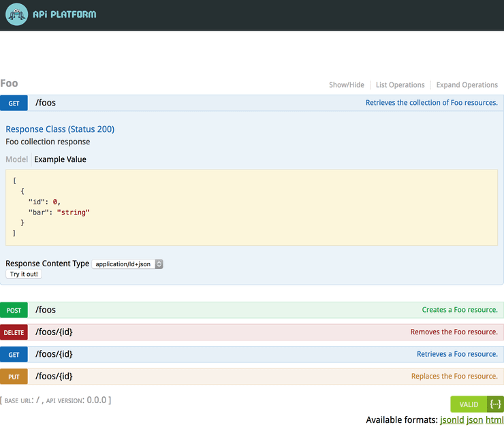504x429 pixels.
Task: Open the jsonld format link
Action: click(x=452, y=420)
